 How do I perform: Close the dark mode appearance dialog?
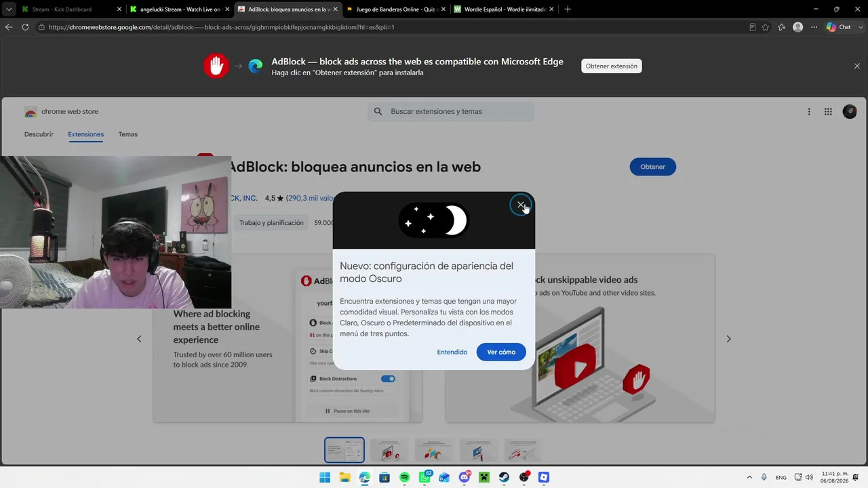pos(520,205)
